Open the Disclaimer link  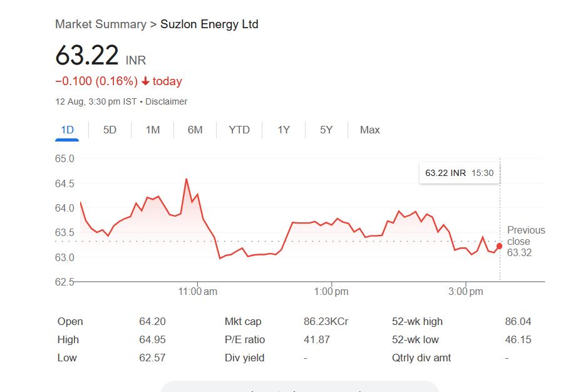166,101
